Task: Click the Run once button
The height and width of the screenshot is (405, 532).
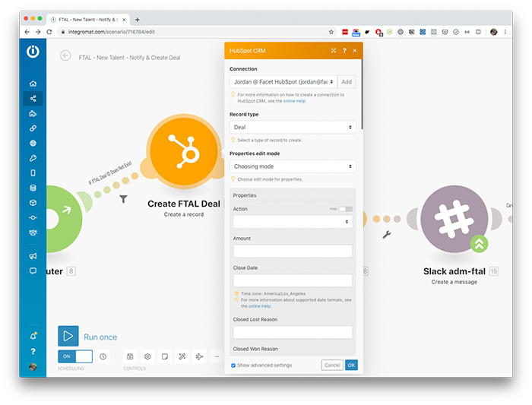Action: coord(88,337)
